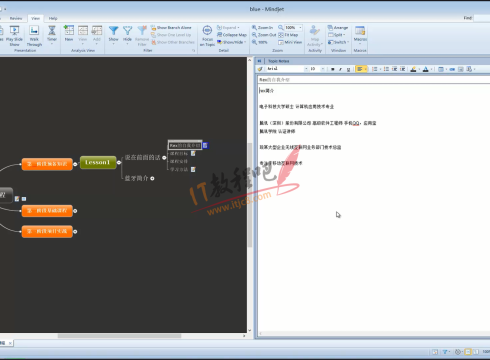490x360 pixels.
Task: Open the Filter group dialog launcher
Action: (x=193, y=51)
